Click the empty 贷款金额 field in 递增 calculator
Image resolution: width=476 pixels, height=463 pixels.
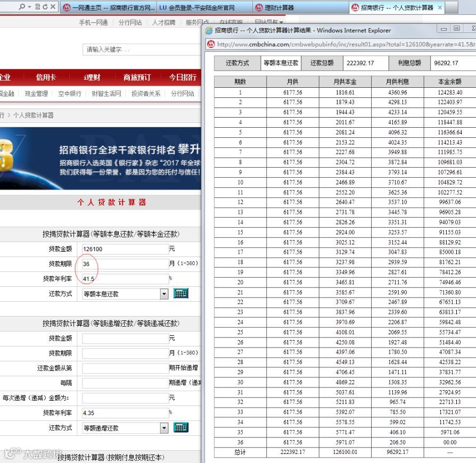point(125,338)
